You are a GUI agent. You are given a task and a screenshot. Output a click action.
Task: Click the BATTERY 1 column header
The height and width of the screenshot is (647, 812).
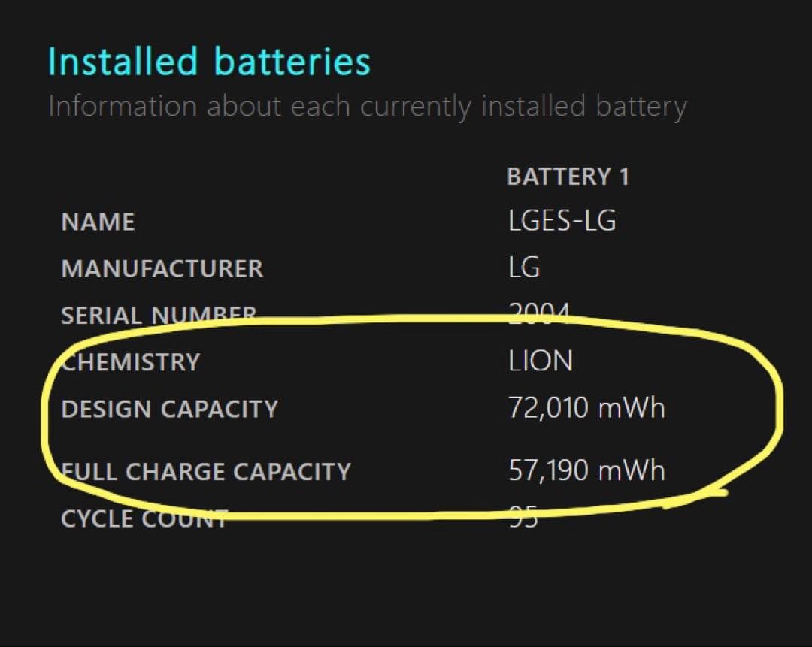[x=568, y=177]
